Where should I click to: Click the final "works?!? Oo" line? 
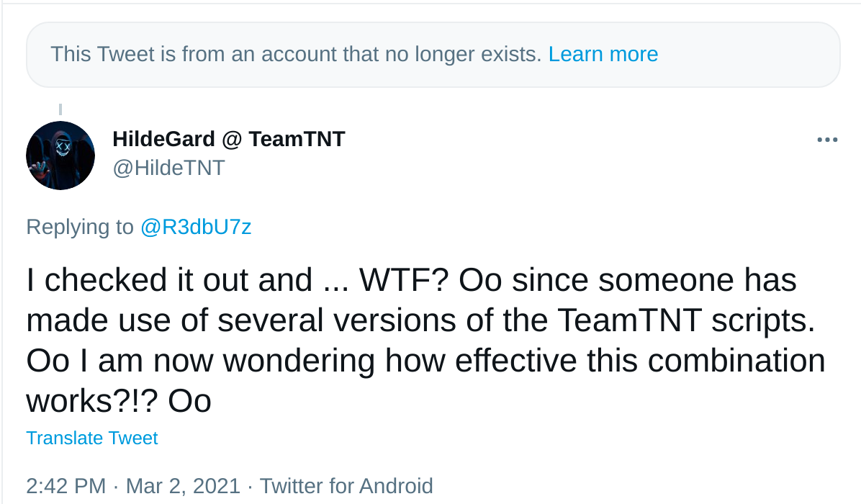(119, 401)
